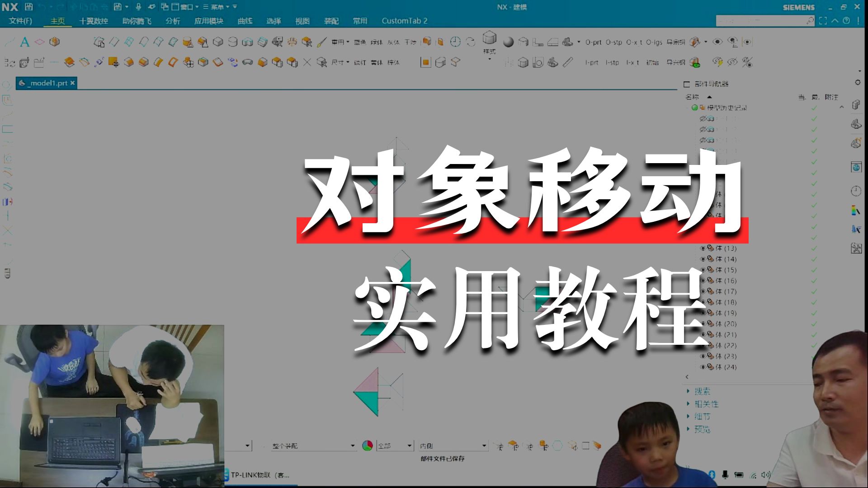Click the Part Navigator icon in right sidebar
Screen dimensions: 868x488
[856, 105]
